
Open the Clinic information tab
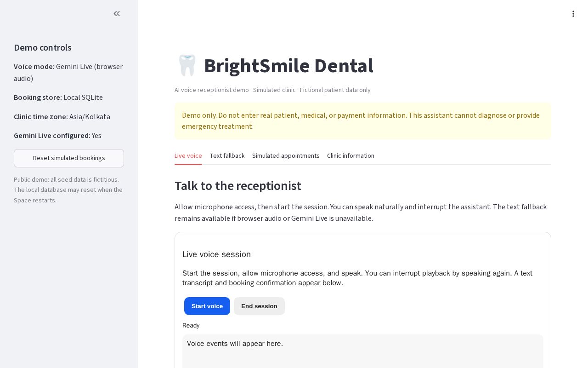[x=351, y=155]
